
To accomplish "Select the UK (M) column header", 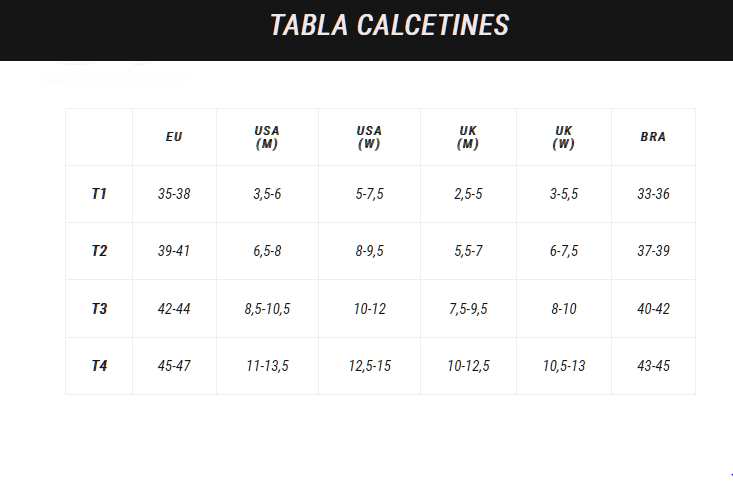I will tap(468, 137).
